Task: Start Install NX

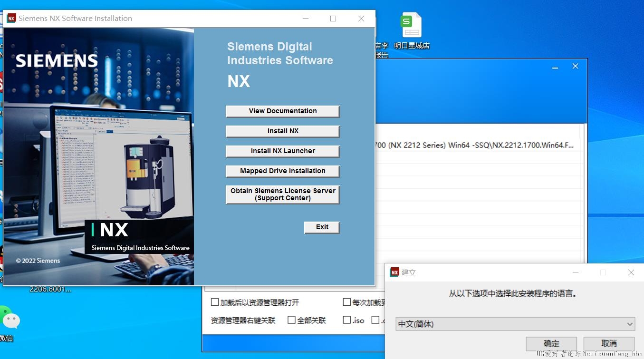Action: pos(283,131)
